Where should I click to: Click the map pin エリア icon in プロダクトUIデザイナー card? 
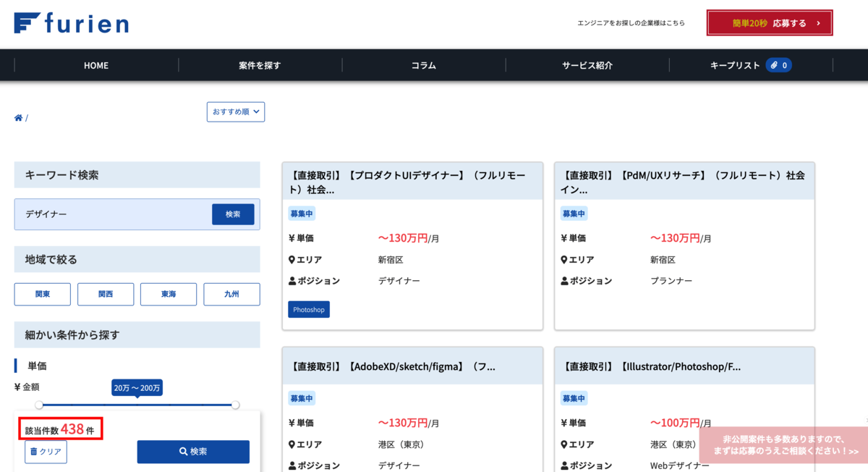click(292, 259)
